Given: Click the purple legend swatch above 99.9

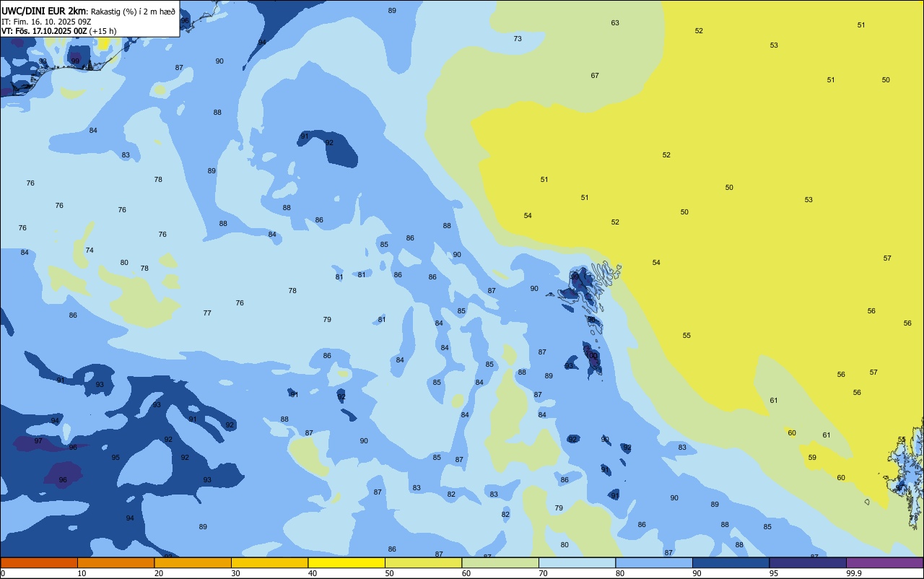Looking at the screenshot, I should (x=884, y=562).
